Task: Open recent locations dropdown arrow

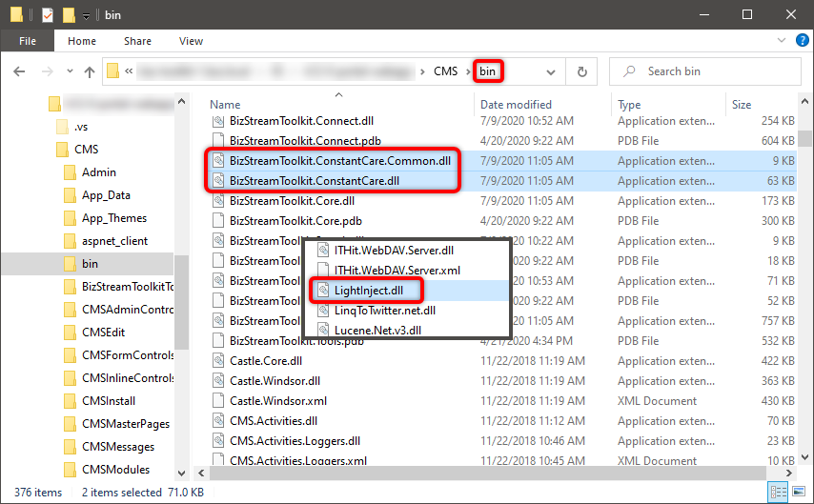Action: click(x=70, y=71)
